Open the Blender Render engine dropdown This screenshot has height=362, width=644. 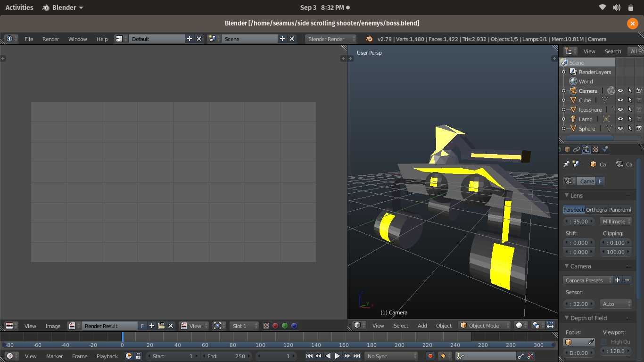pyautogui.click(x=331, y=39)
